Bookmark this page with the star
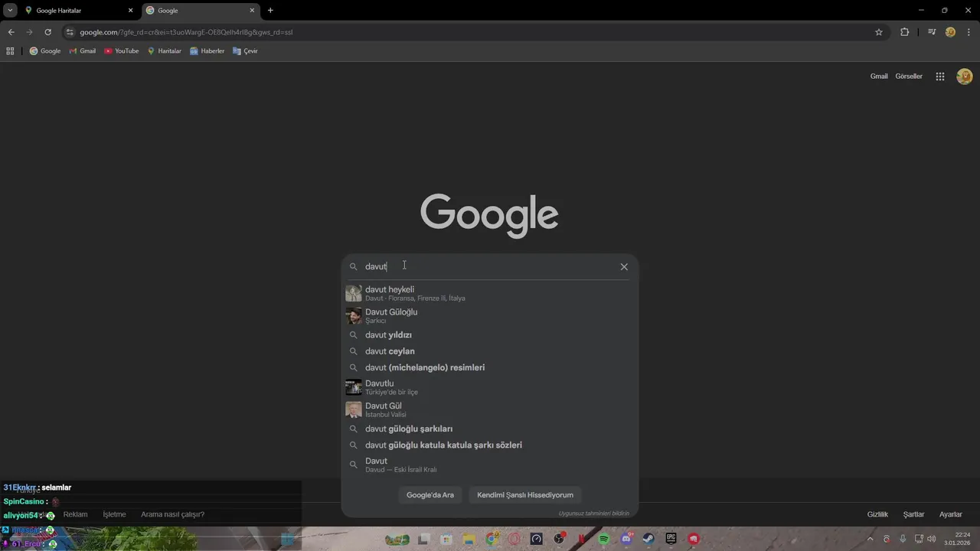 click(x=879, y=32)
